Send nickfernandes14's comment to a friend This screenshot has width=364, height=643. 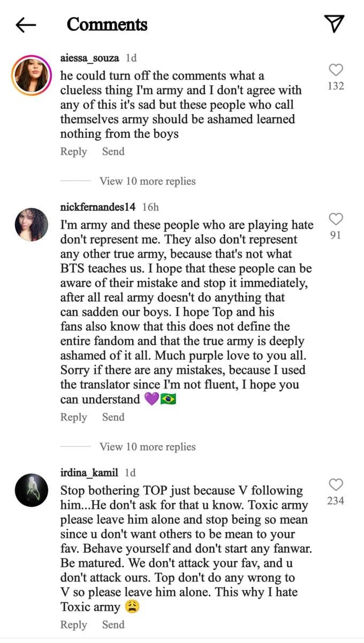pos(113,417)
